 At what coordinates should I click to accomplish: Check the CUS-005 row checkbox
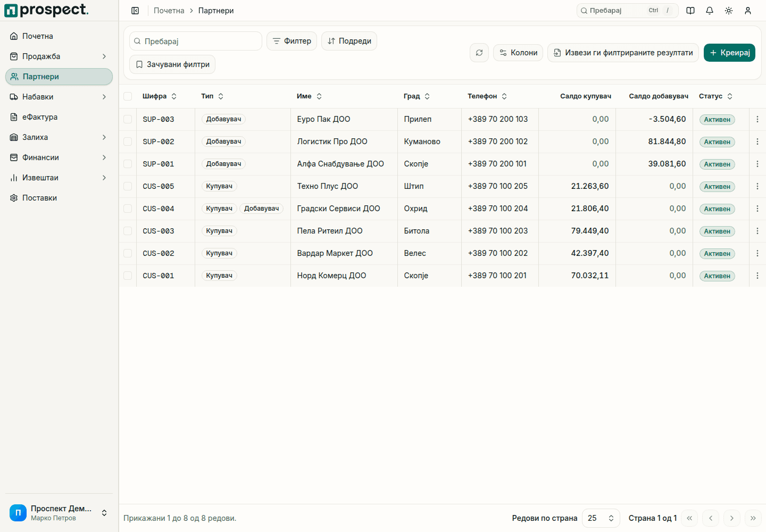coord(128,186)
